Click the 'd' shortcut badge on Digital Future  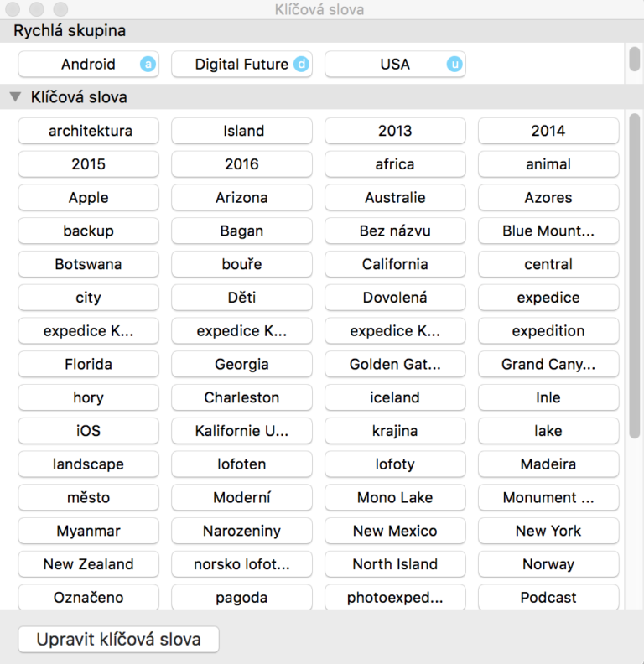point(301,65)
